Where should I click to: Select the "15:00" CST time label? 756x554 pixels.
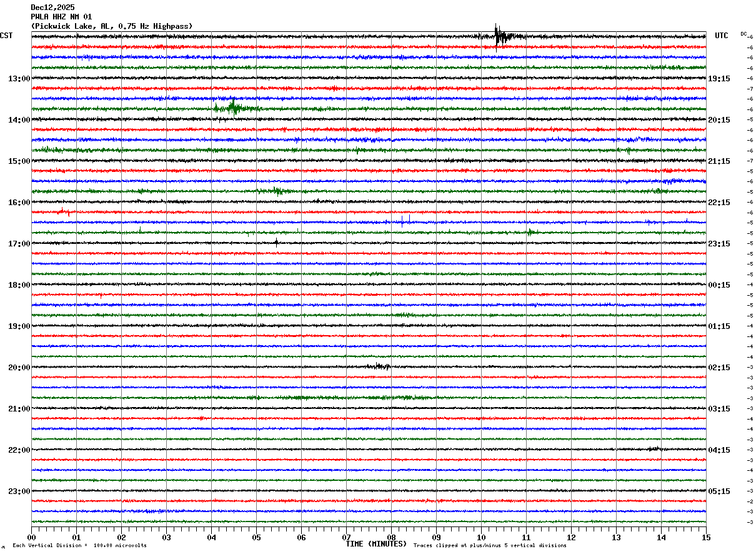(x=19, y=161)
